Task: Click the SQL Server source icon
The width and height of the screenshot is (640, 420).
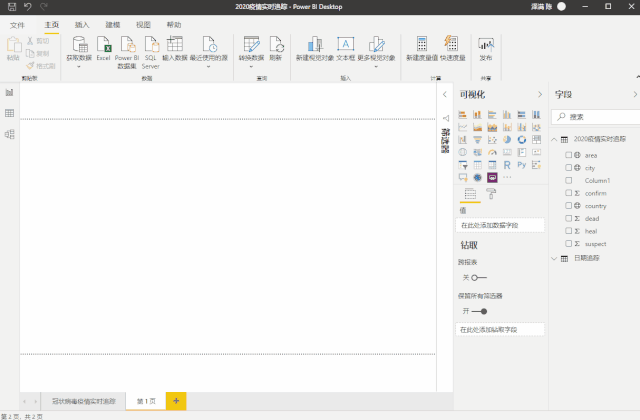Action: click(151, 44)
